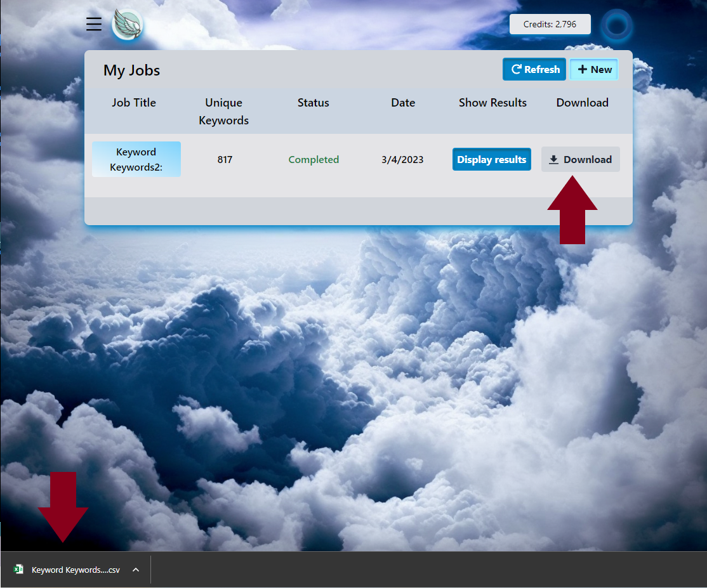Click the Unique Keywords column header

[x=224, y=111]
